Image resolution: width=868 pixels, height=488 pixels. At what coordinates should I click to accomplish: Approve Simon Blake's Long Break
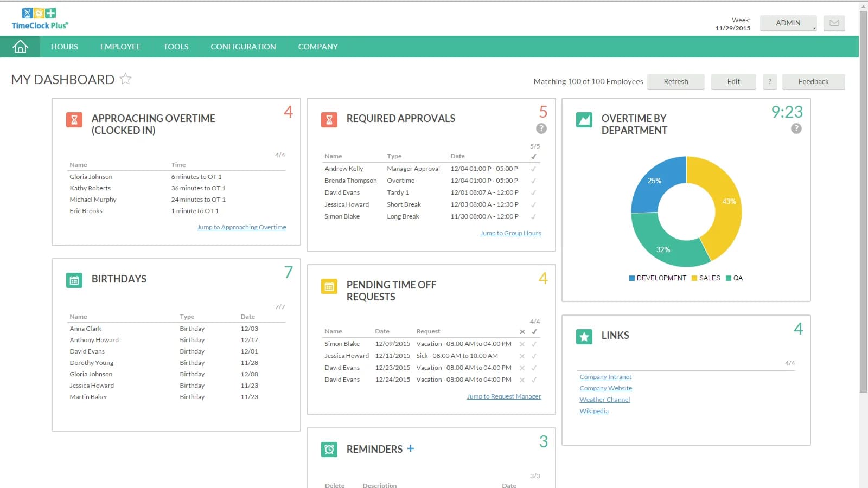pyautogui.click(x=534, y=216)
